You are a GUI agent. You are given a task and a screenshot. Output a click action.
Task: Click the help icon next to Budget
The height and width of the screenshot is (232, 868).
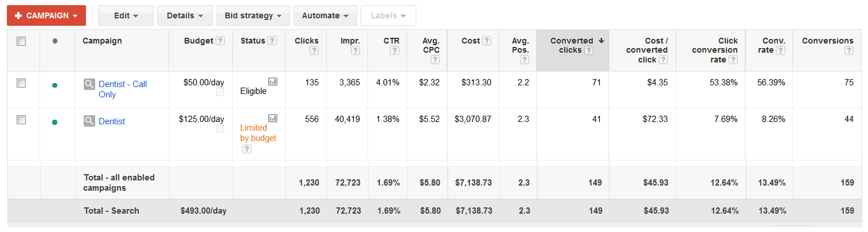coord(220,41)
